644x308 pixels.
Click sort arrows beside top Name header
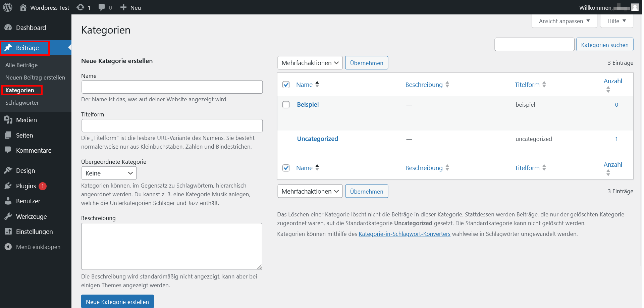317,85
